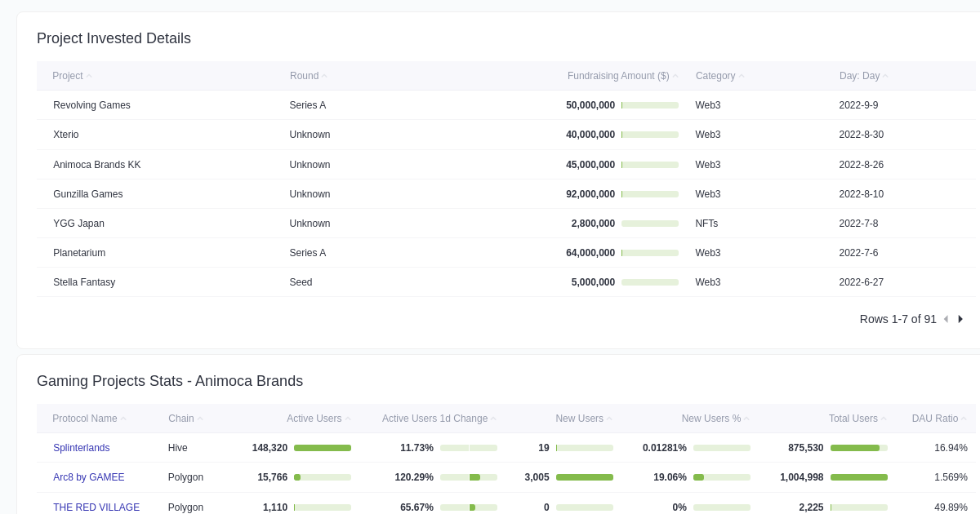Click the previous page arrow
The image size is (980, 514).
click(x=946, y=319)
